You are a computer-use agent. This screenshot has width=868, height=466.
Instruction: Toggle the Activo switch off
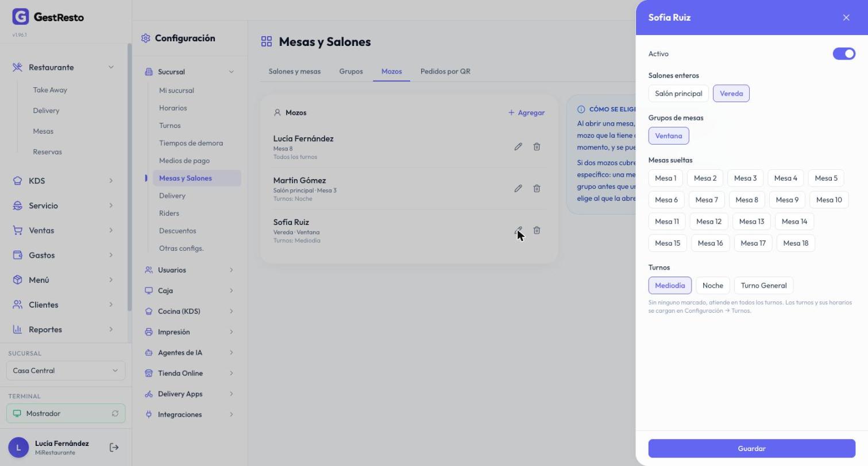click(x=844, y=54)
